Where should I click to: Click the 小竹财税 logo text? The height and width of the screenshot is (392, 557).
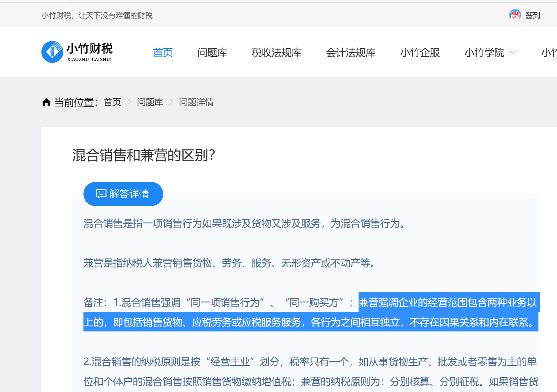89,49
